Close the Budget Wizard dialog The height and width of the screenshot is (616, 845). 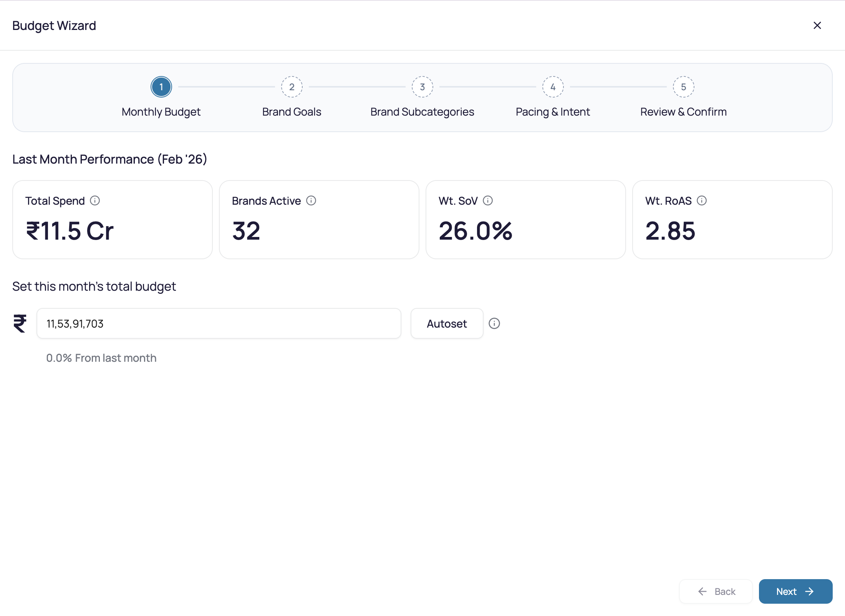pos(817,25)
